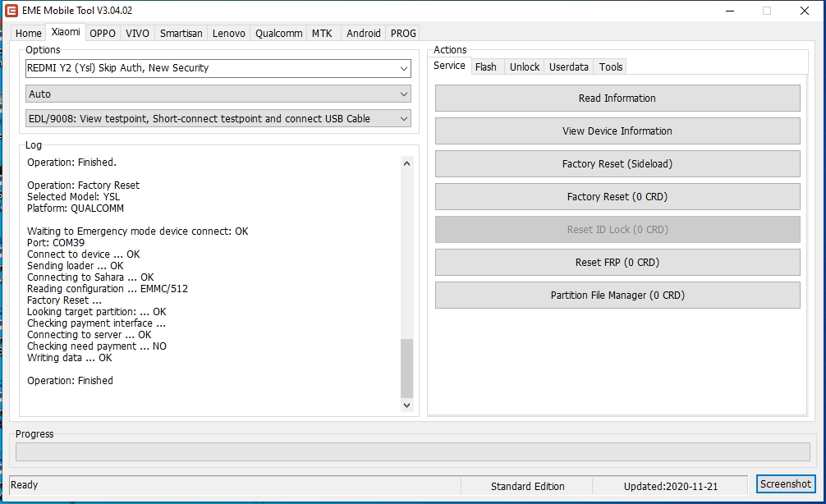Open the Home tab
Viewport: 826px width, 504px height.
tap(29, 33)
